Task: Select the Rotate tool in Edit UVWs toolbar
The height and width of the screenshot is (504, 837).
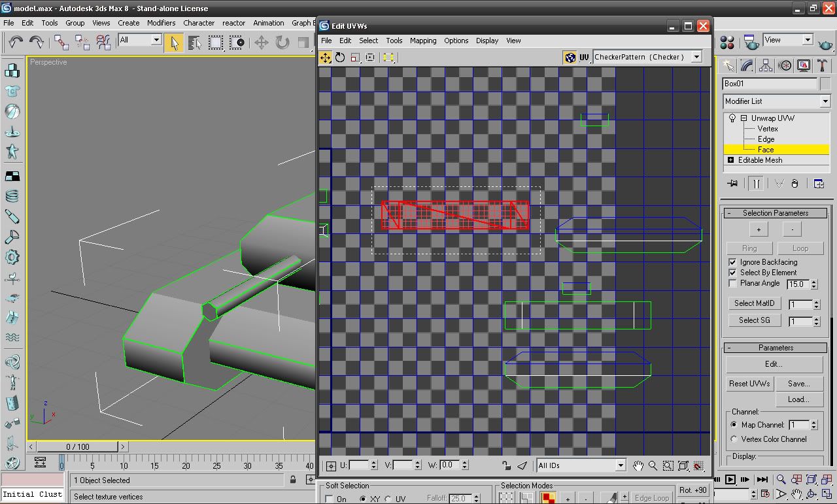Action: click(x=340, y=58)
